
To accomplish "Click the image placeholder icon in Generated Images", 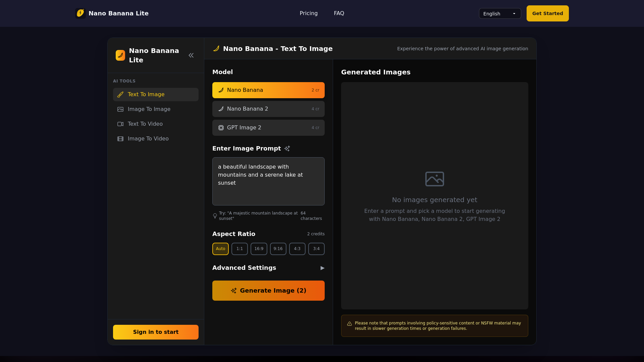I will pyautogui.click(x=435, y=179).
